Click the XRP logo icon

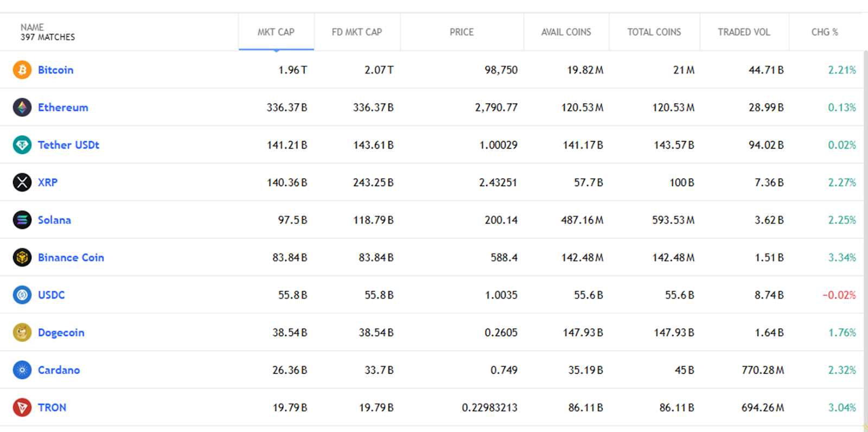click(22, 182)
